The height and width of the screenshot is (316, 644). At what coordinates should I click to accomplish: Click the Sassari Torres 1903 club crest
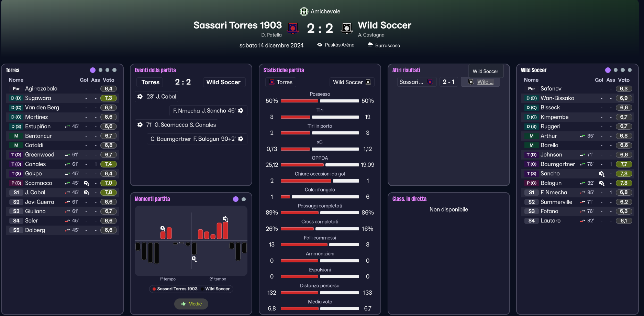point(293,28)
